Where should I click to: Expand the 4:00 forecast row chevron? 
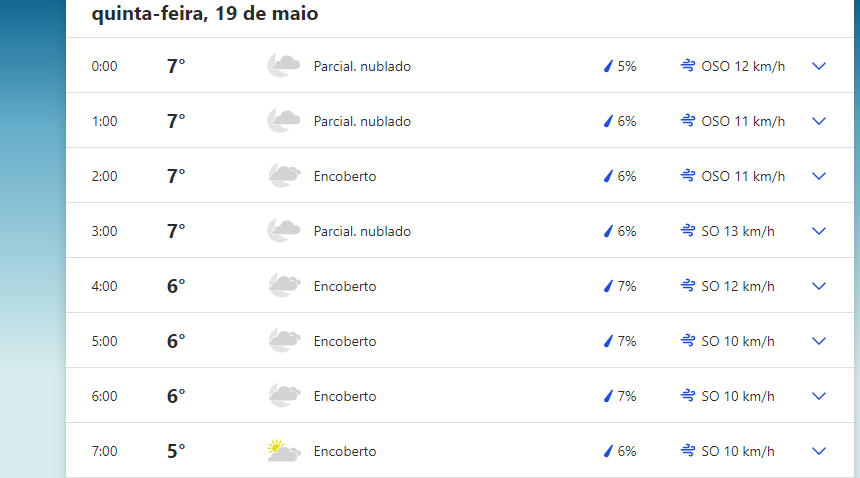pos(818,286)
